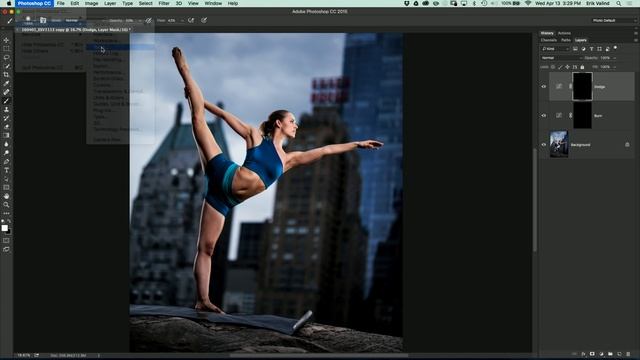Create a new layer icon

tap(619, 354)
